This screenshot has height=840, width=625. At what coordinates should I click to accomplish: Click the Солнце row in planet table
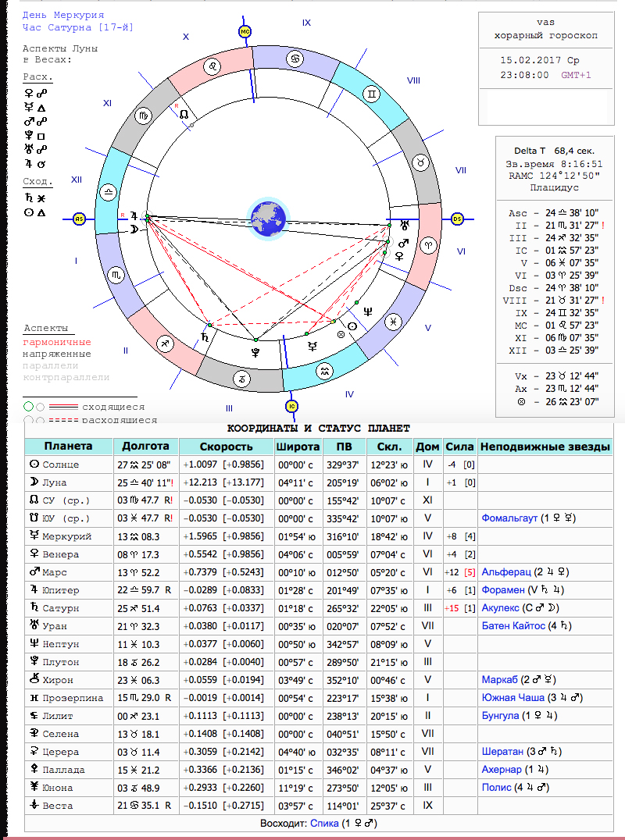pos(319,464)
